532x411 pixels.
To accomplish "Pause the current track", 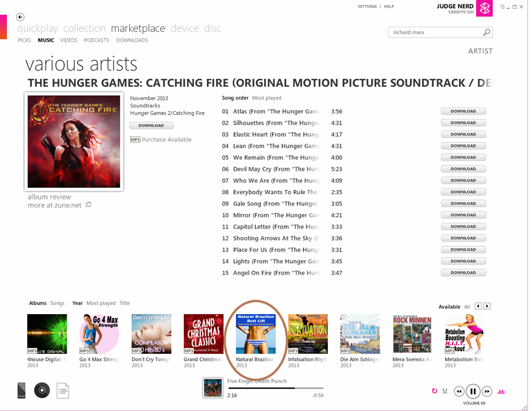I will click(x=473, y=391).
